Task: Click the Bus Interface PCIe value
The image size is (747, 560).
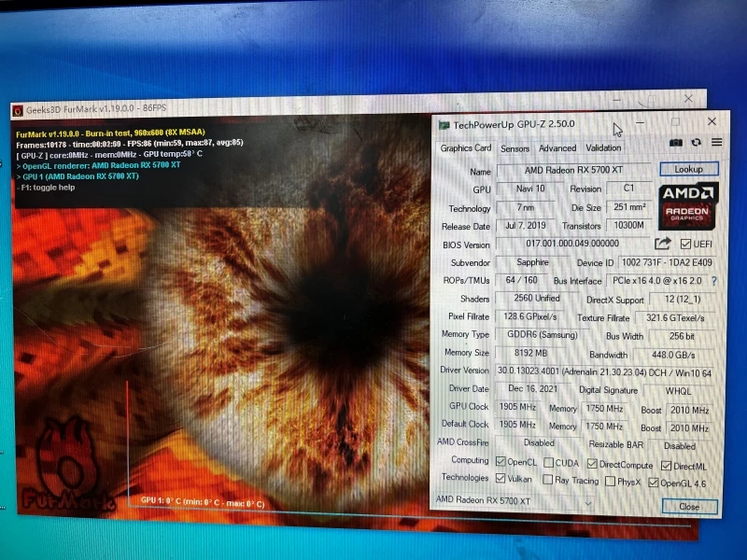Action: [657, 281]
